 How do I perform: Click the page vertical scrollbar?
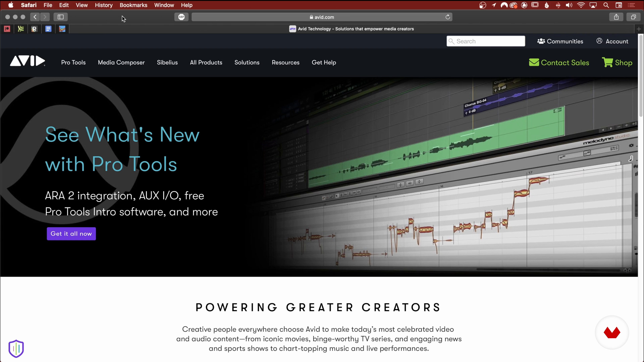point(641,76)
